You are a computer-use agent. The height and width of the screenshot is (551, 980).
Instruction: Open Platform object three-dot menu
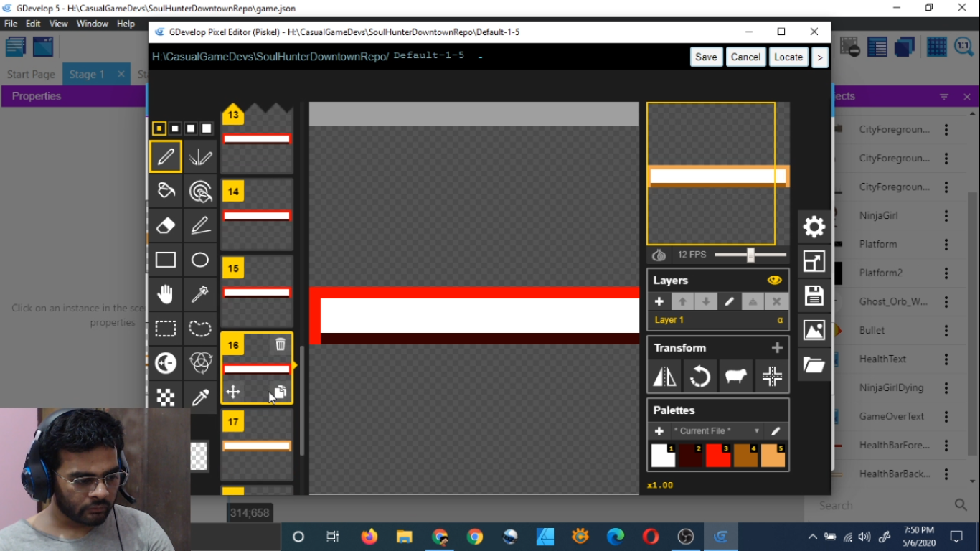pyautogui.click(x=946, y=245)
